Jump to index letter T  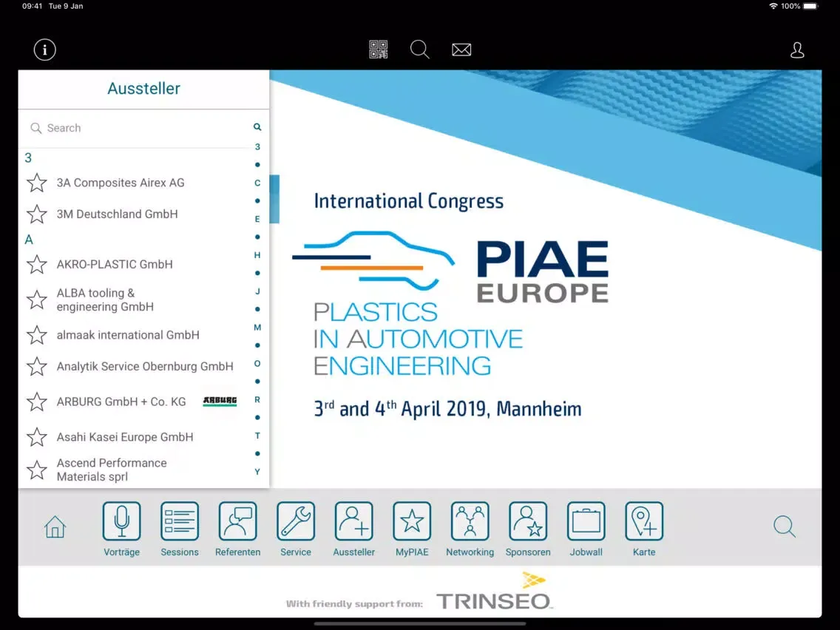tap(257, 436)
